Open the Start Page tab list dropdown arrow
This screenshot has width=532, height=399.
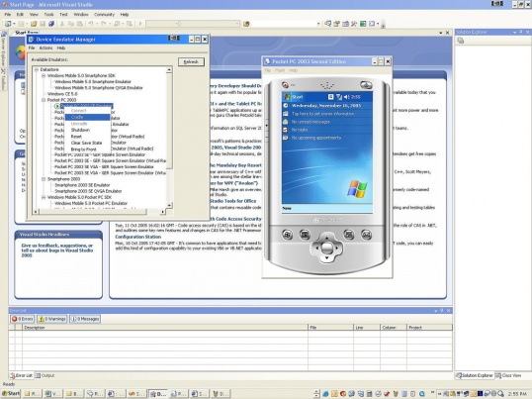[441, 33]
